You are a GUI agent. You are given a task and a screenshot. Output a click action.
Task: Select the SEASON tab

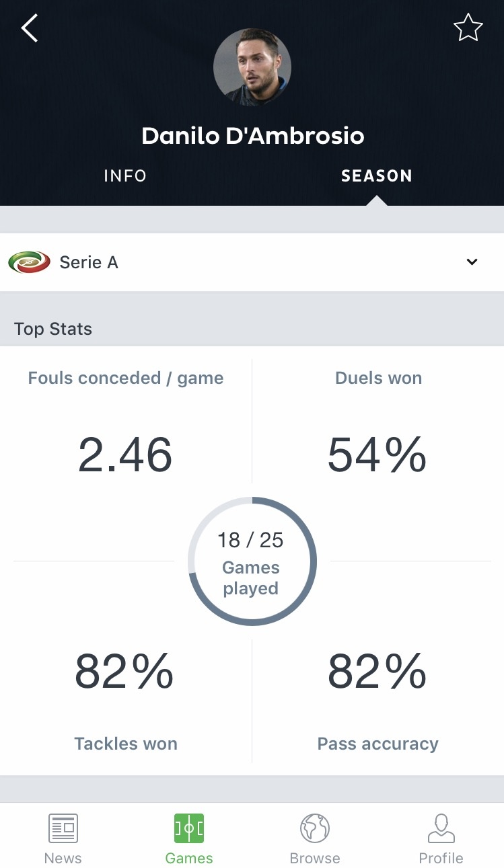[376, 176]
